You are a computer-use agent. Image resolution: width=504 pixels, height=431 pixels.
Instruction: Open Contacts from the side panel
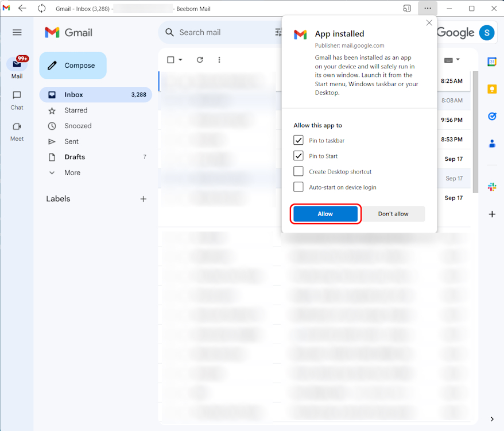click(491, 143)
